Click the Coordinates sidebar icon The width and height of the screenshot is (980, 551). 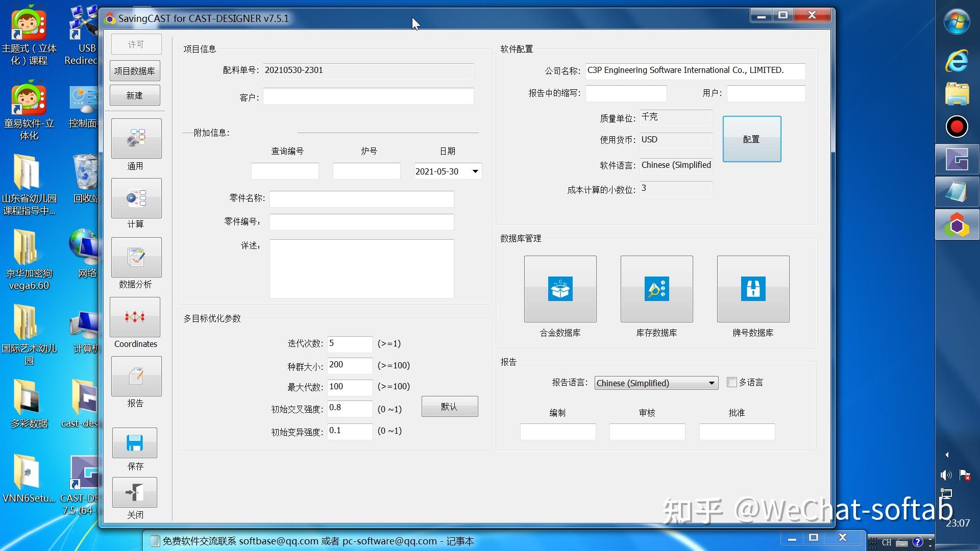135,317
